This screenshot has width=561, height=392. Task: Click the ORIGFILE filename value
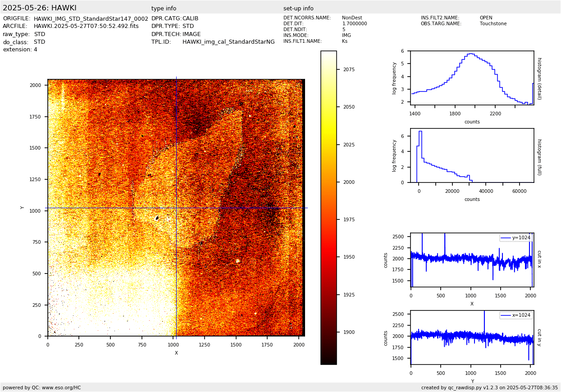(91, 18)
